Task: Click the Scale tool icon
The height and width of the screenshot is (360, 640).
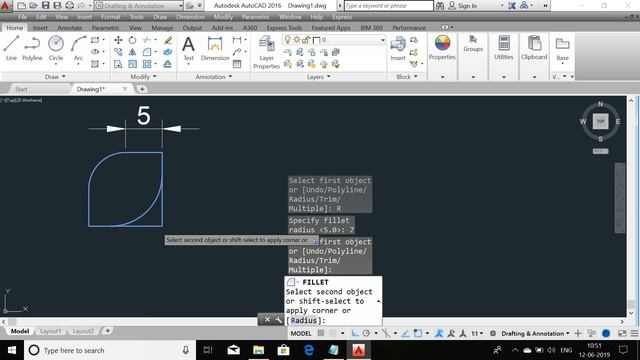Action: [x=132, y=64]
